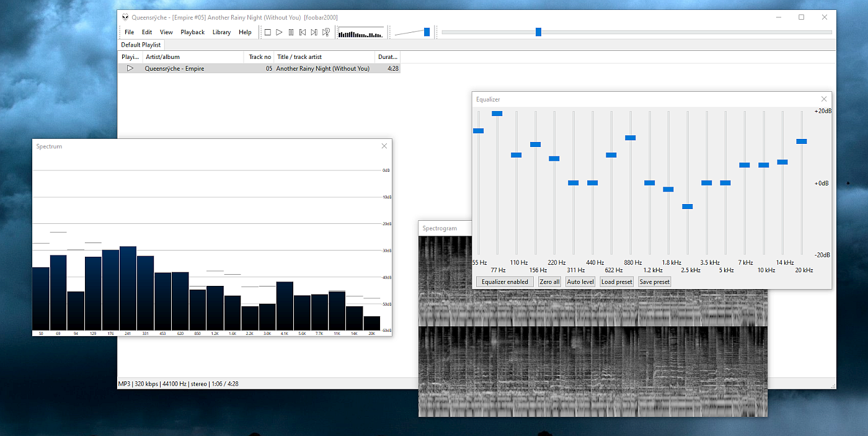
Task: Click the track number 05 cell
Action: (269, 68)
